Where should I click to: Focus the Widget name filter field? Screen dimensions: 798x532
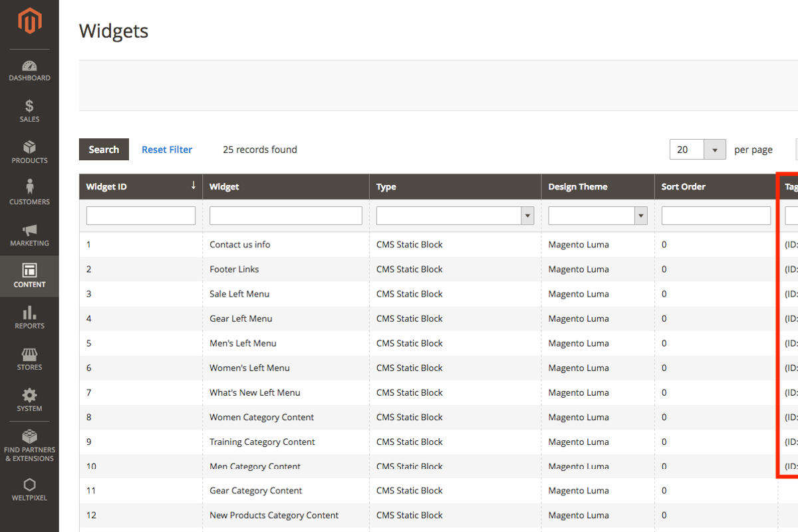click(x=286, y=215)
